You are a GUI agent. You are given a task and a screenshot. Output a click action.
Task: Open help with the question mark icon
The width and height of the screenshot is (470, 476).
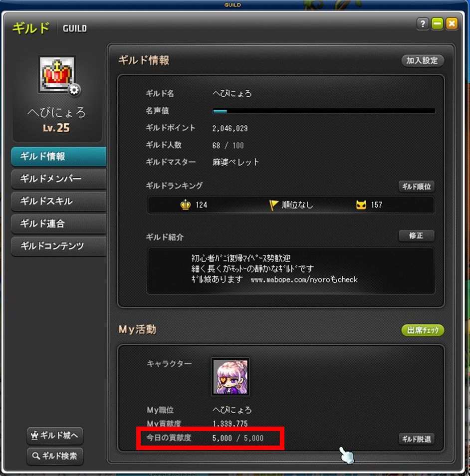pyautogui.click(x=422, y=23)
